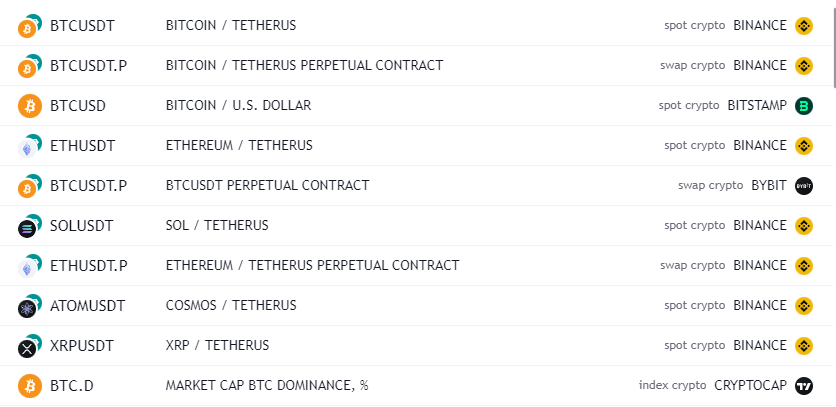Choose BITCOIN / U.S. DOLLAR description

point(238,105)
